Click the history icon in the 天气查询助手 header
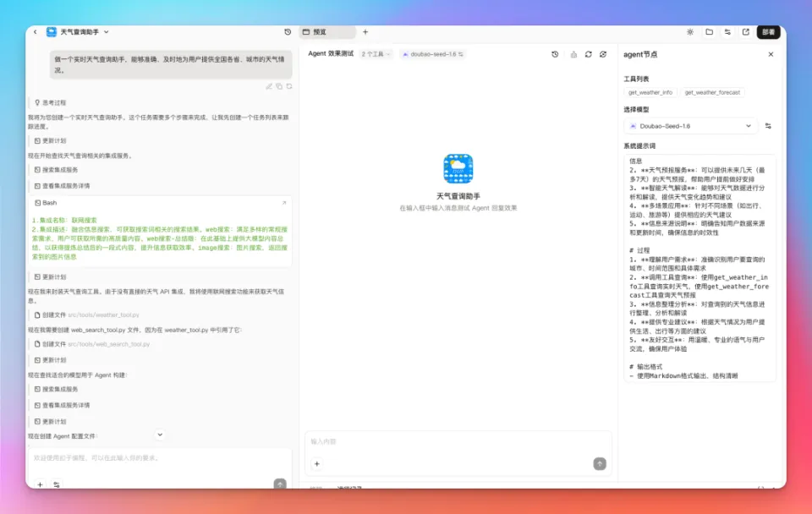This screenshot has width=812, height=514. click(x=287, y=31)
